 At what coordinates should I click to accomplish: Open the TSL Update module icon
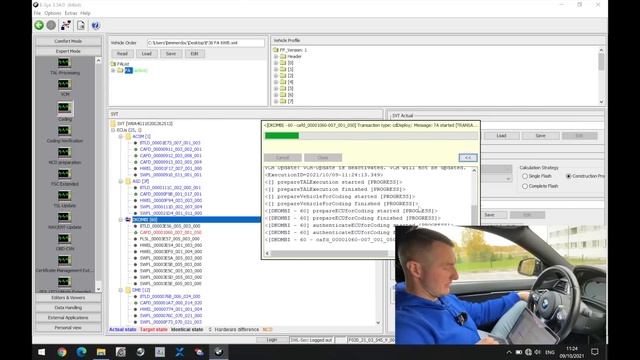coord(64,196)
